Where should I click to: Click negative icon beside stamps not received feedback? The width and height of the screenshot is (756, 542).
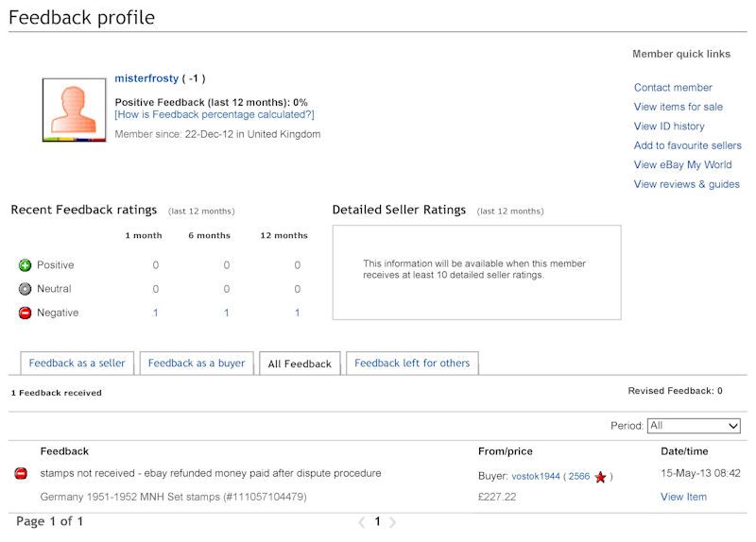coord(21,474)
